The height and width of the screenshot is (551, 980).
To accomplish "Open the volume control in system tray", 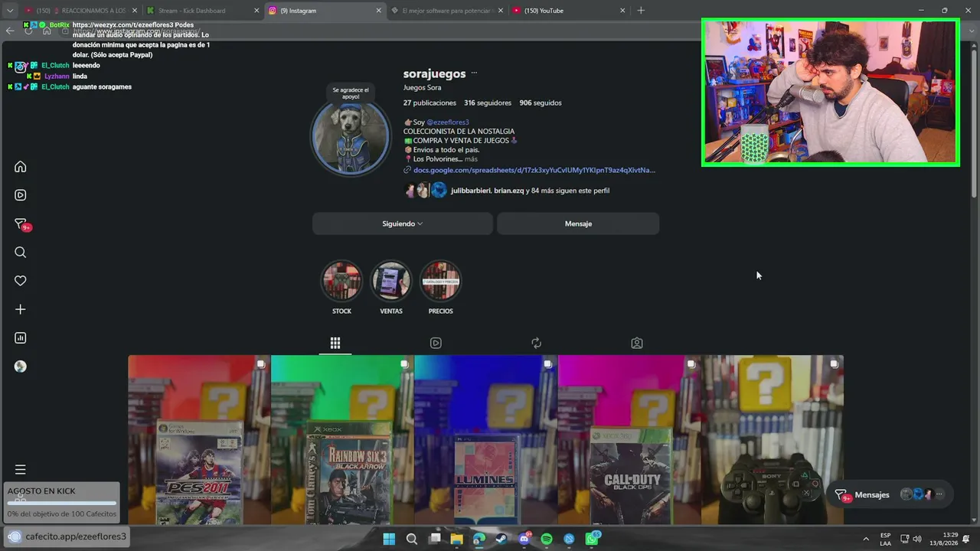I will tap(917, 539).
